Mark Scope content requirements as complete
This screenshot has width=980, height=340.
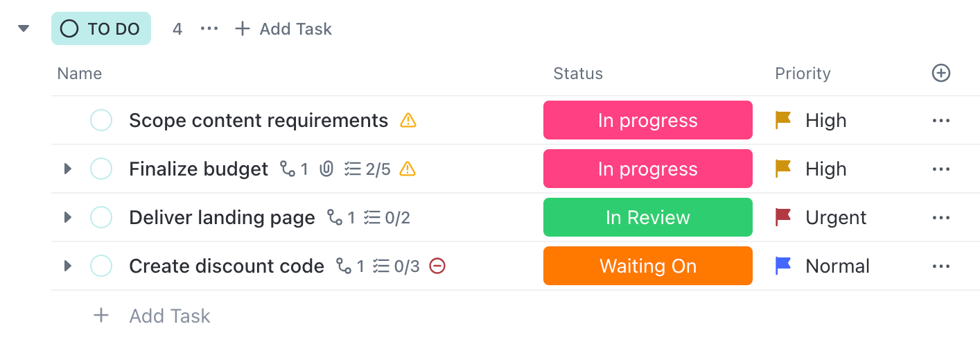[x=101, y=121]
